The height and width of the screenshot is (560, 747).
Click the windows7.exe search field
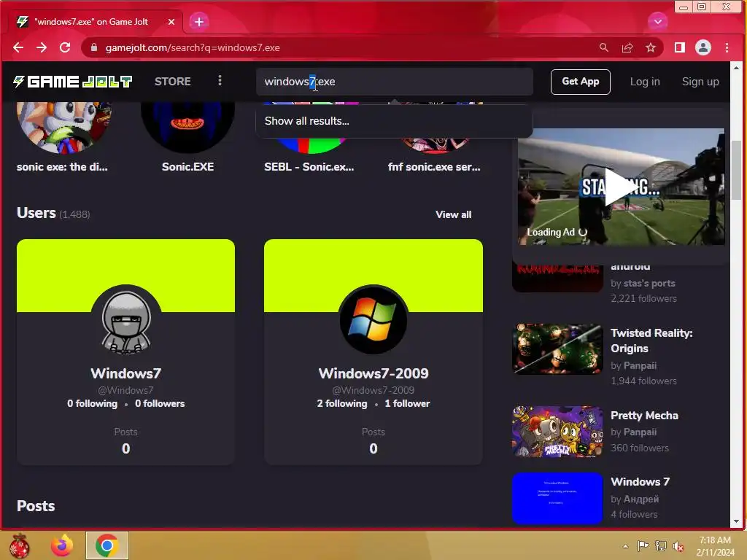click(395, 82)
